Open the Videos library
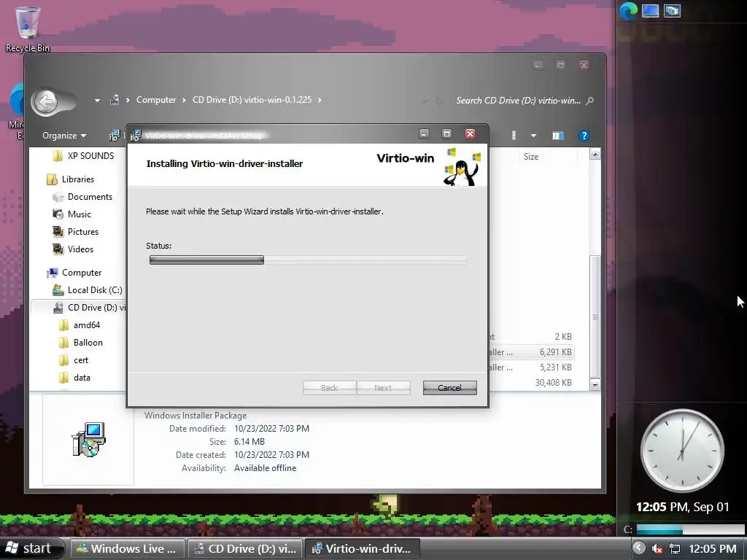The image size is (747, 560). (73, 249)
